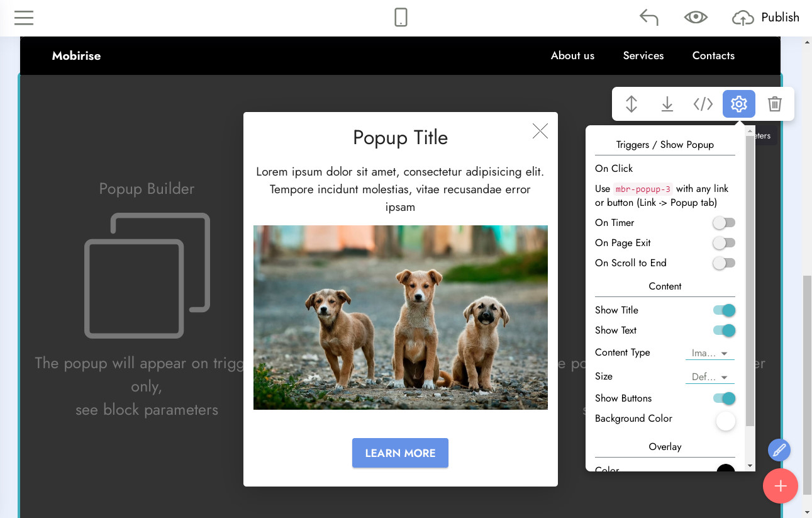Enable the On Timer trigger
812x518 pixels.
click(724, 223)
